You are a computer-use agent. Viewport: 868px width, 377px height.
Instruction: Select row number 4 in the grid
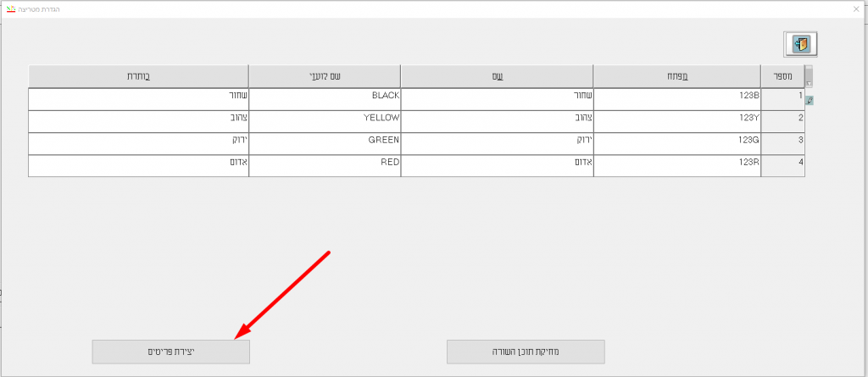click(x=782, y=162)
